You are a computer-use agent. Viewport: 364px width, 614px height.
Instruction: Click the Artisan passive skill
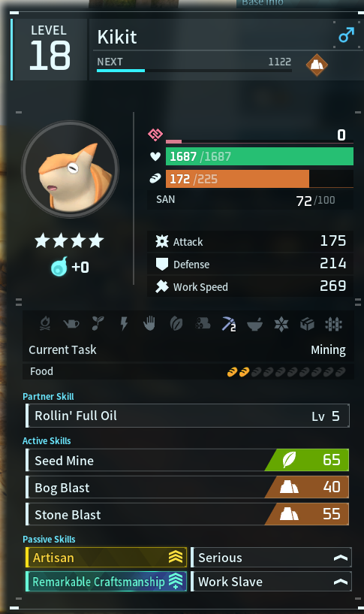pos(106,557)
